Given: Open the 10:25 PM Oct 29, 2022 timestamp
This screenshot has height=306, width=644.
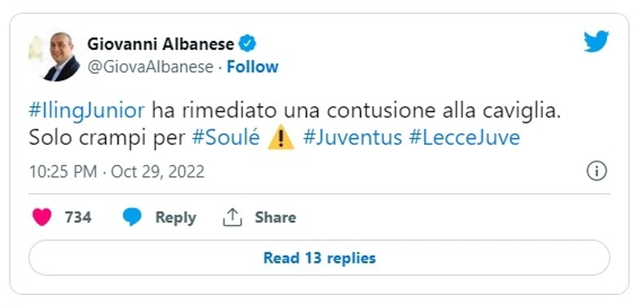Looking at the screenshot, I should (x=117, y=171).
